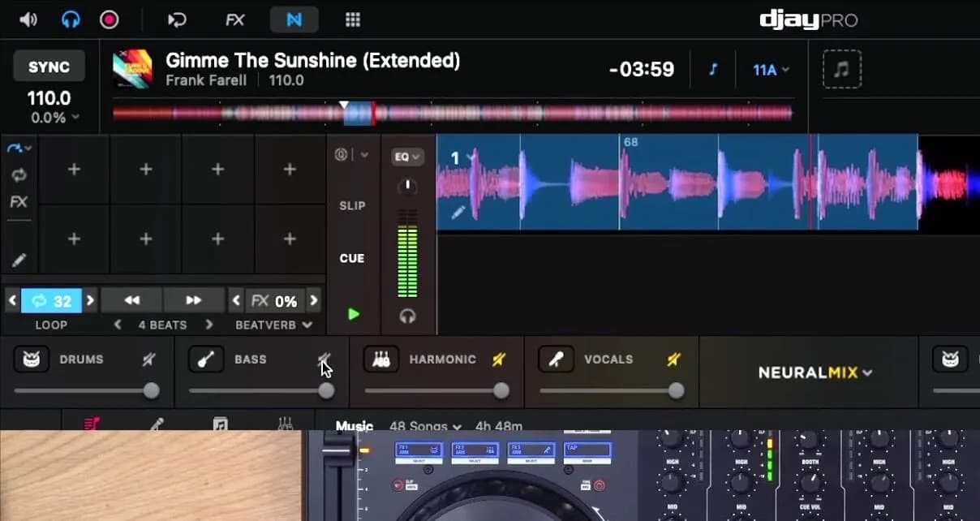
Task: Click the green play button
Action: (x=354, y=314)
